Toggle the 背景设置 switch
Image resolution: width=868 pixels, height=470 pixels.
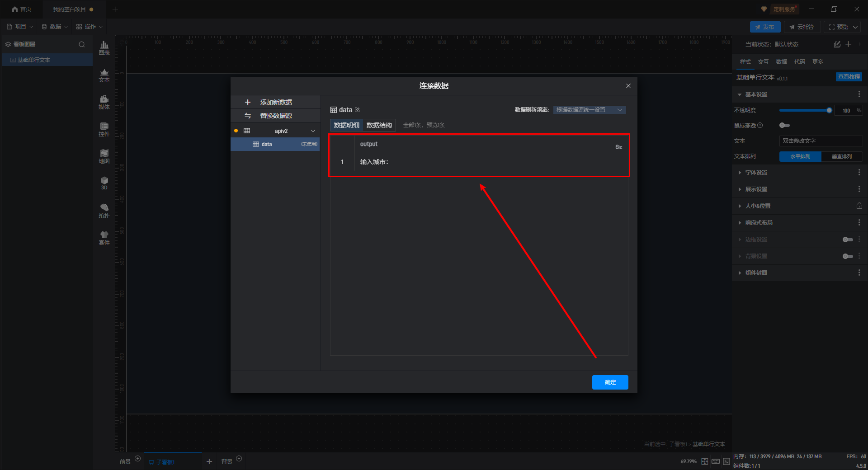pyautogui.click(x=848, y=256)
